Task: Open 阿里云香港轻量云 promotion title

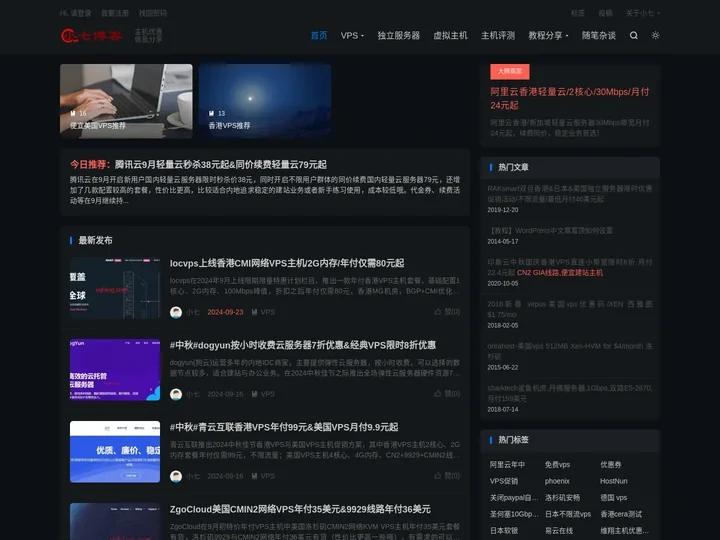Action: pos(569,98)
